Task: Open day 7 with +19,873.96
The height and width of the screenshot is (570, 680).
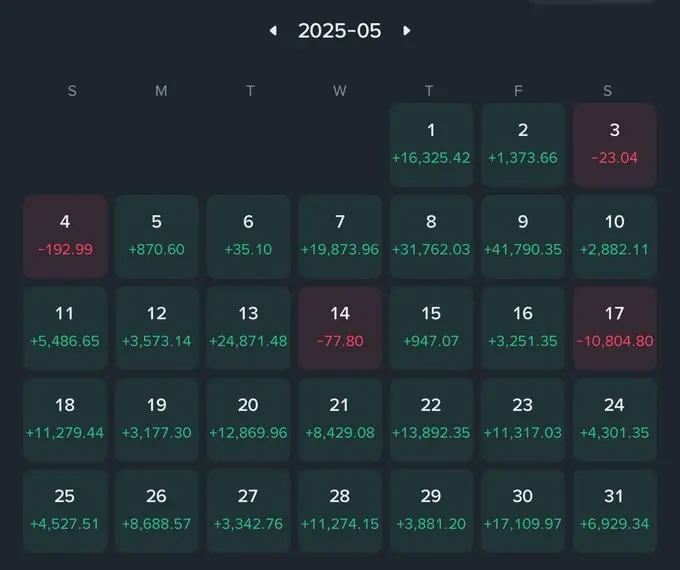Action: pos(340,236)
